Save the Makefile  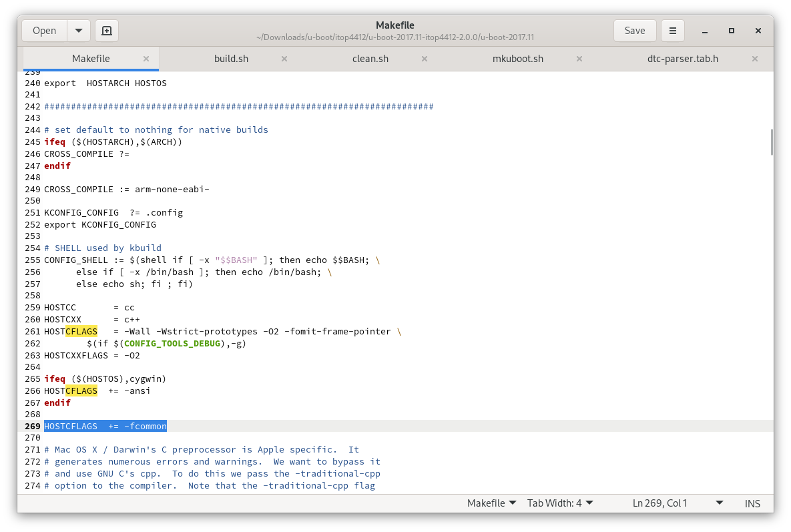point(634,30)
